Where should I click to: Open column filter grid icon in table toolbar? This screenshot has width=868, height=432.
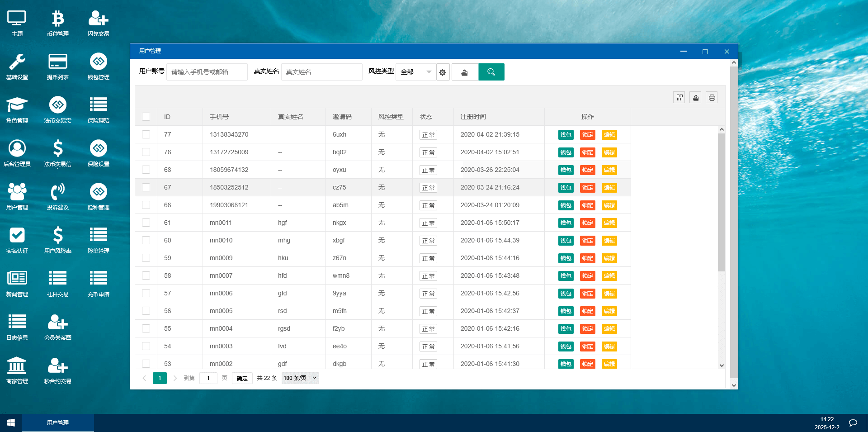coord(679,97)
